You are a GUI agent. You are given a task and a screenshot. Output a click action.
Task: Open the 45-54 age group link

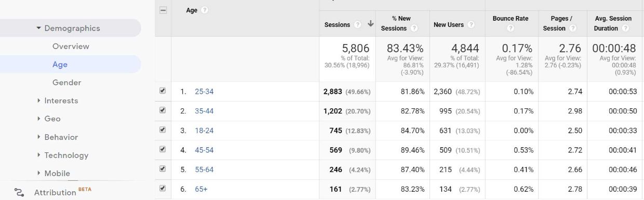tap(204, 150)
